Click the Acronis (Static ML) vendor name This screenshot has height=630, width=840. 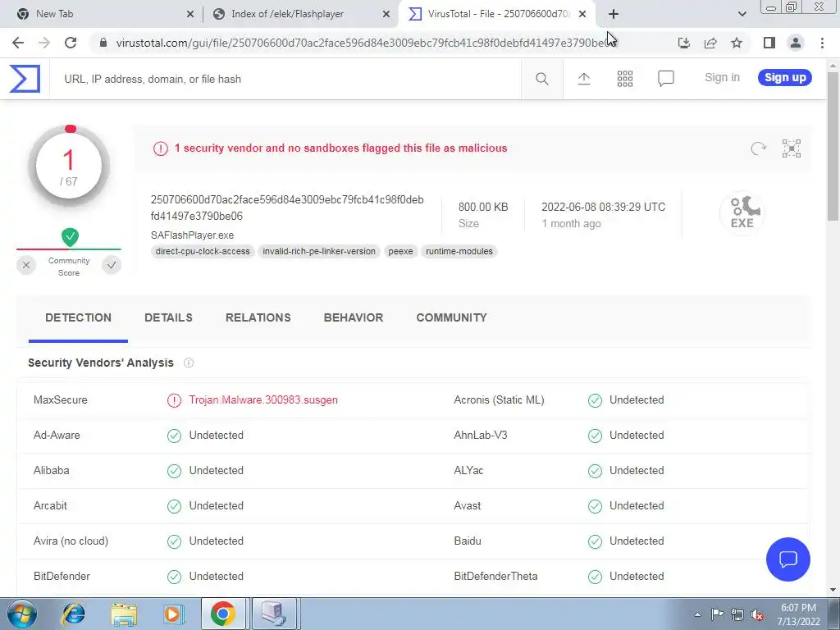tap(499, 400)
